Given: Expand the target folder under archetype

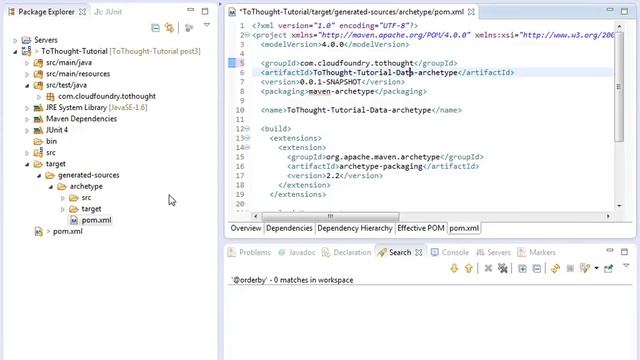Looking at the screenshot, I should pyautogui.click(x=62, y=209).
